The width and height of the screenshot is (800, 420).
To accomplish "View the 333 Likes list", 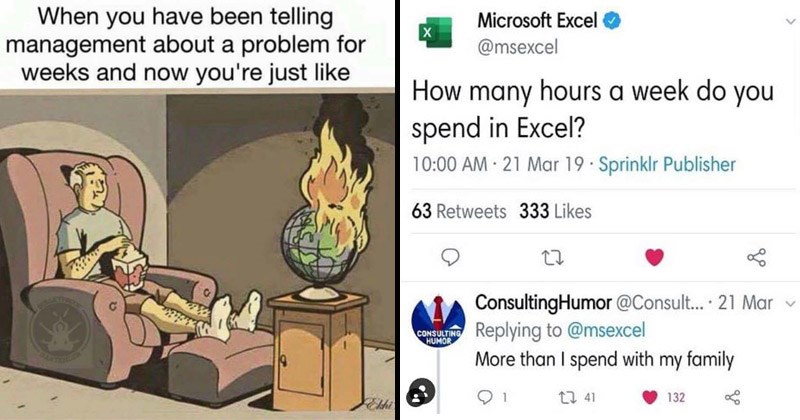I will pyautogui.click(x=555, y=211).
